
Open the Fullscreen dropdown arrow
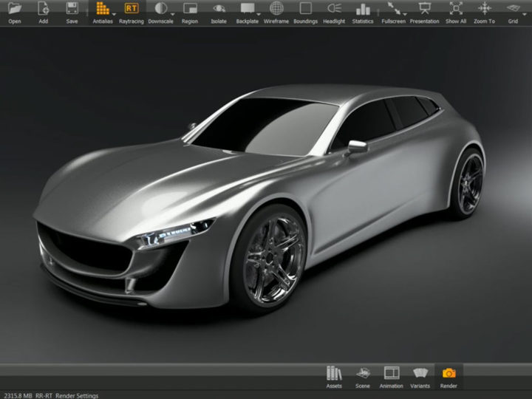coord(405,14)
